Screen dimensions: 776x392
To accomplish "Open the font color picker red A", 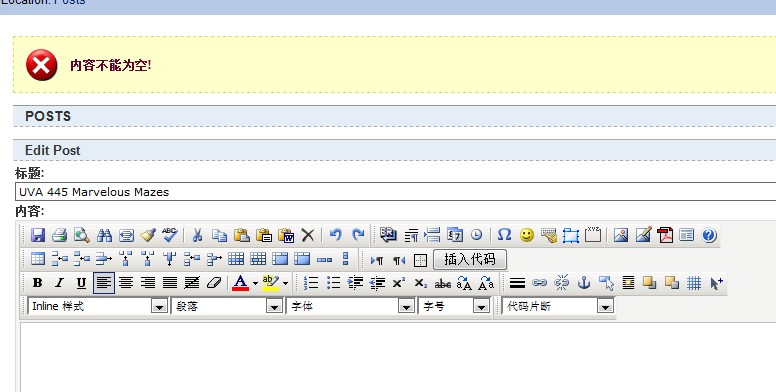I will click(241, 283).
